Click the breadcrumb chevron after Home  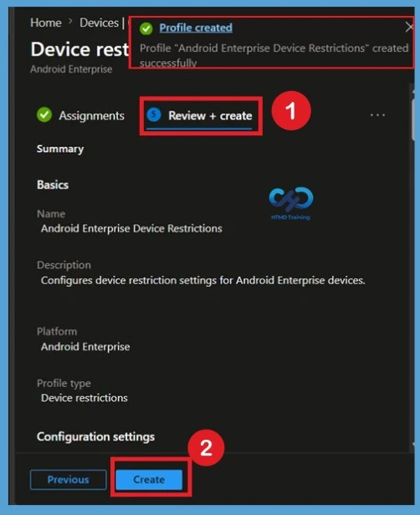tap(70, 22)
